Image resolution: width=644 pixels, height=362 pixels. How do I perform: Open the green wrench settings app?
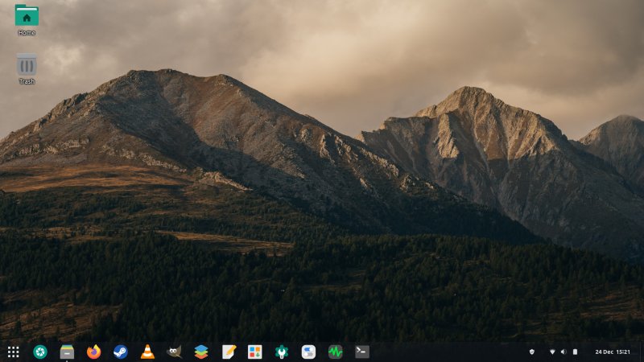[282, 352]
